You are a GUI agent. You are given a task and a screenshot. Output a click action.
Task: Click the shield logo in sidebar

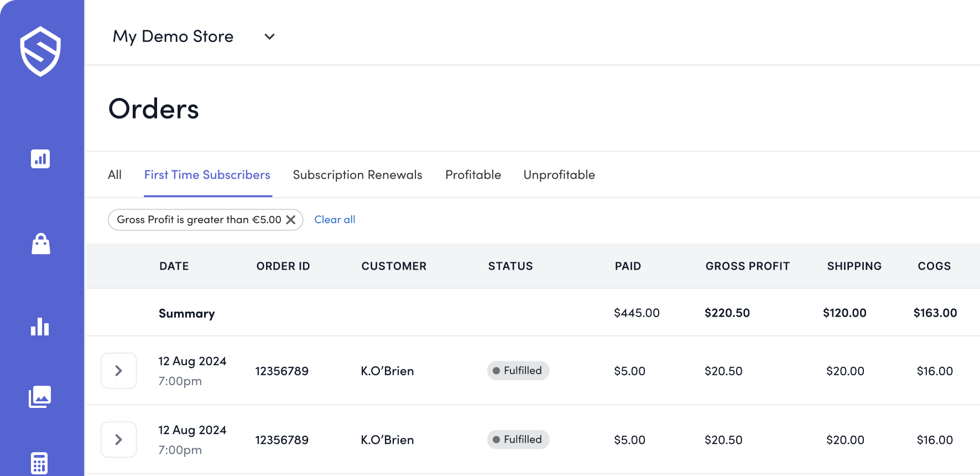coord(40,51)
